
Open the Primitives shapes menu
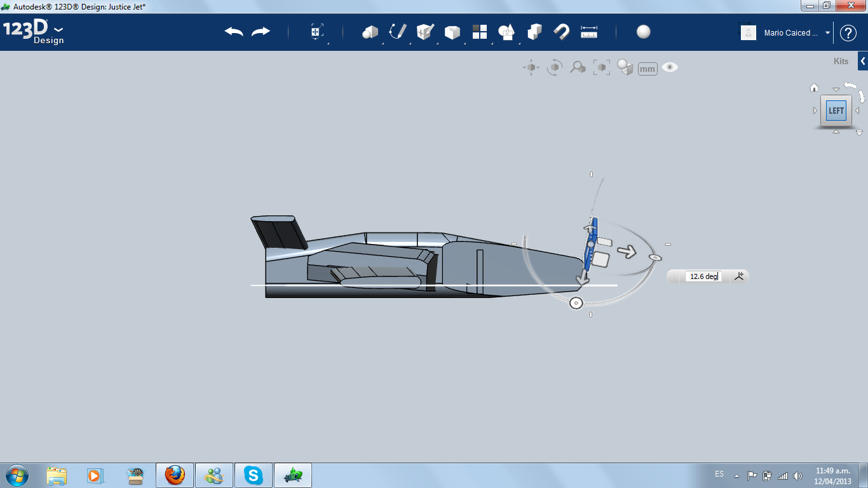click(370, 32)
